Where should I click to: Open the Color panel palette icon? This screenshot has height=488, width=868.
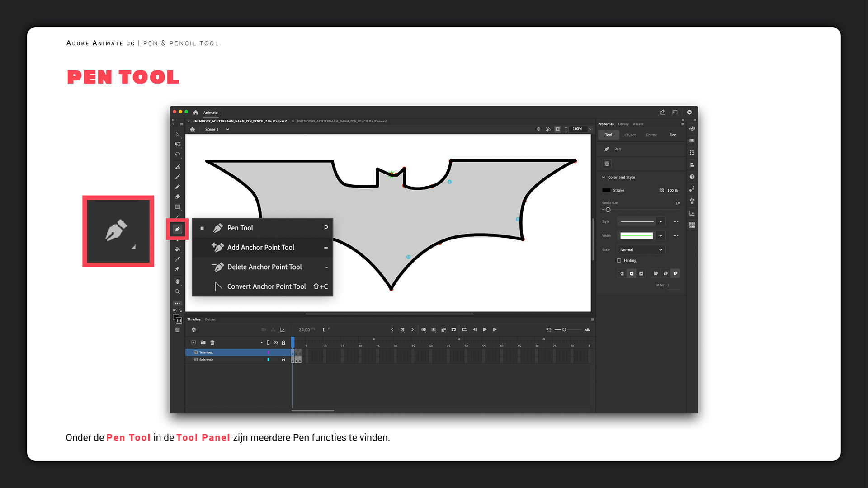point(692,129)
